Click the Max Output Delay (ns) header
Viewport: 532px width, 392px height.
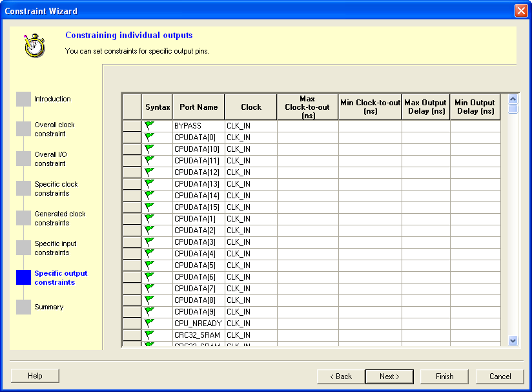point(426,107)
